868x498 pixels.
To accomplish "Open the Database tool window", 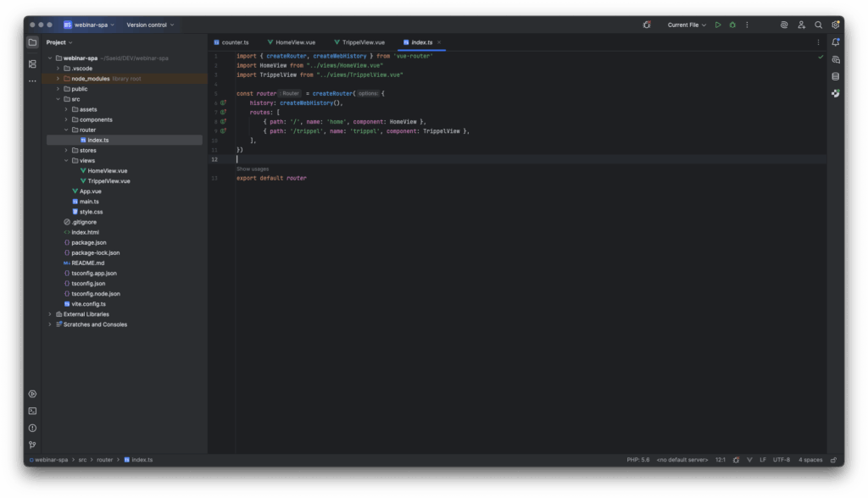I will pyautogui.click(x=836, y=76).
